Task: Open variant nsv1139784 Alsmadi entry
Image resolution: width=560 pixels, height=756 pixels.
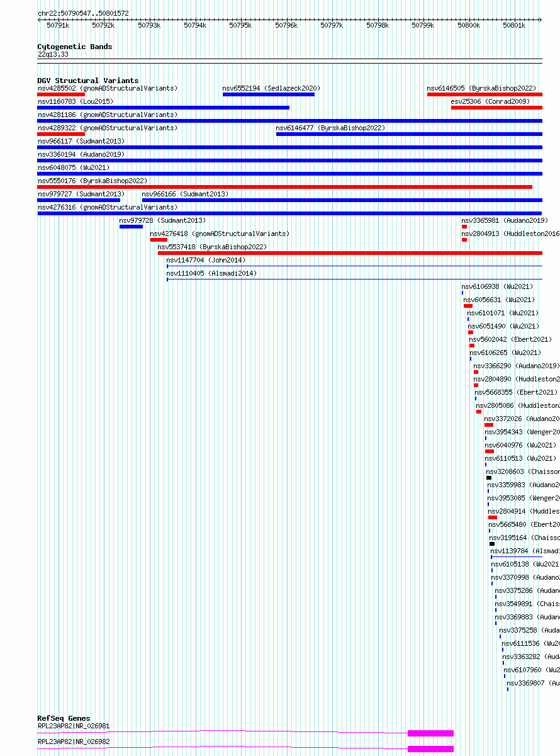Action: point(525,551)
